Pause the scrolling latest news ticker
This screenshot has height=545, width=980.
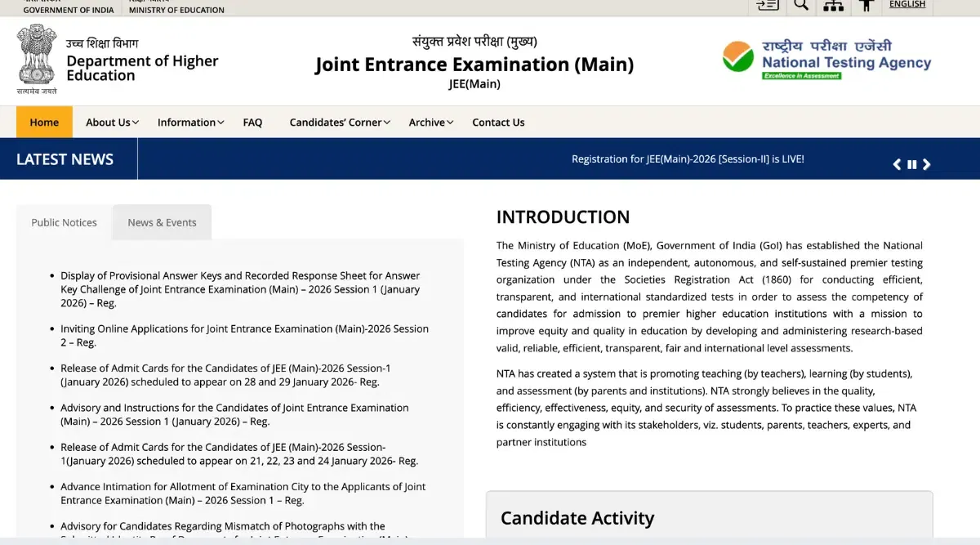click(911, 163)
